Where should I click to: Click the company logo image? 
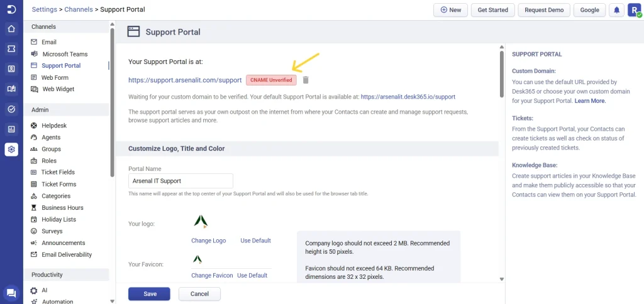(201, 222)
